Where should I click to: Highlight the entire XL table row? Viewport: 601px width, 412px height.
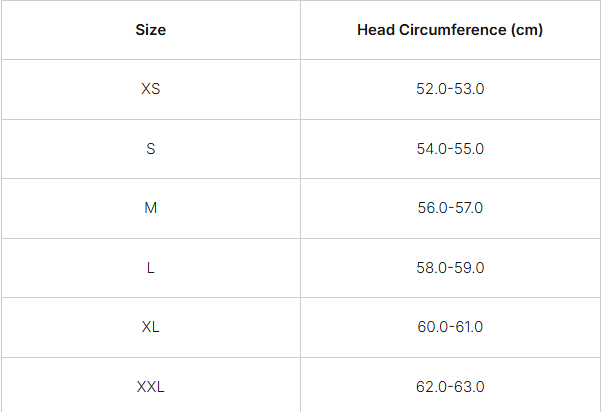pos(300,327)
